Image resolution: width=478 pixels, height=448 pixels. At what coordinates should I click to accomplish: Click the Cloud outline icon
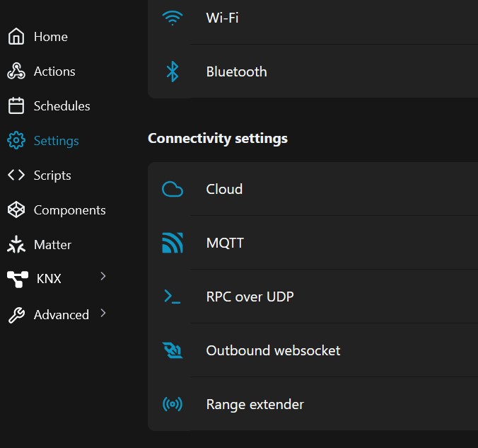[173, 189]
